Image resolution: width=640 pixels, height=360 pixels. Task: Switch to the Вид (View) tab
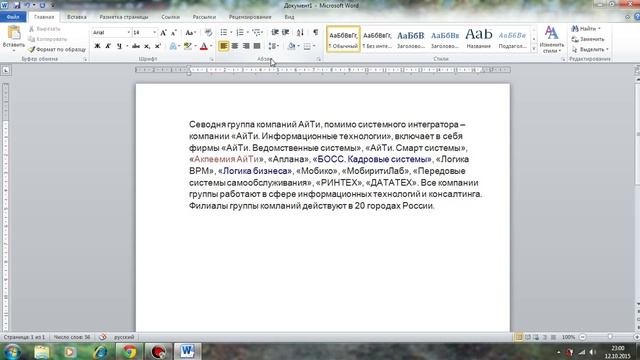tap(289, 17)
